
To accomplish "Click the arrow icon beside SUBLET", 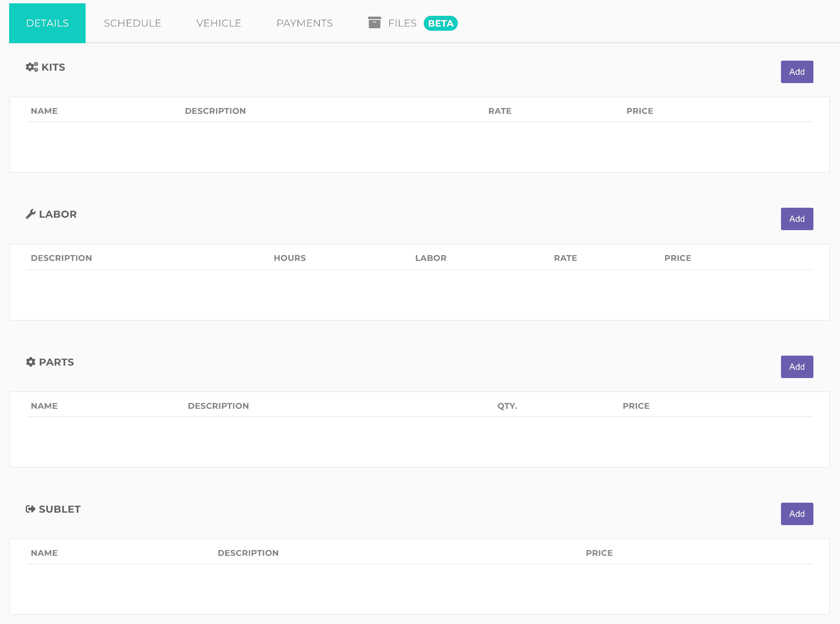I will (x=30, y=509).
